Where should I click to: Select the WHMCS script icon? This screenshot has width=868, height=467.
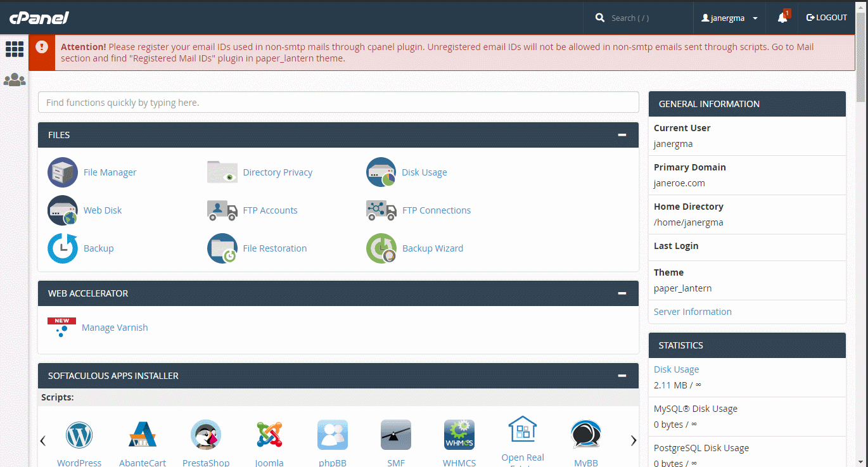tap(459, 435)
